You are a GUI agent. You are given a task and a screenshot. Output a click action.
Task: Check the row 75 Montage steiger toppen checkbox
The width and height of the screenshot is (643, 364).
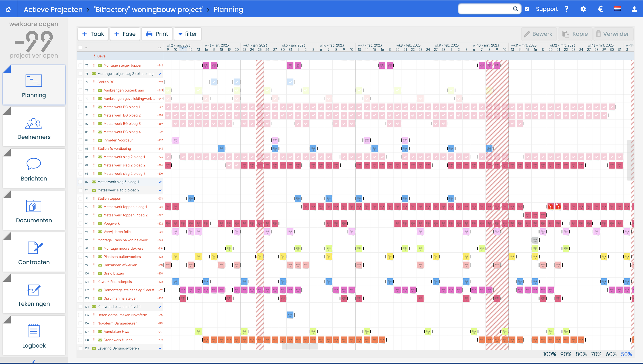(80, 65)
